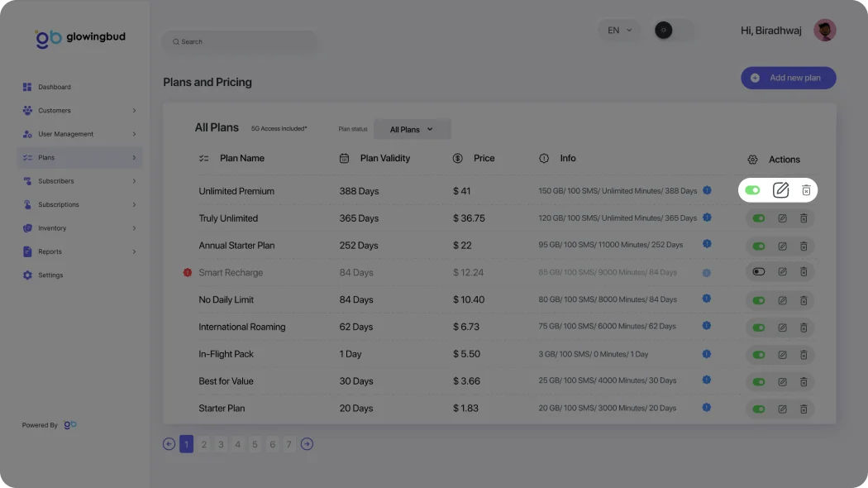This screenshot has width=868, height=488.
Task: Switch the dark mode theme slider
Action: [x=674, y=31]
